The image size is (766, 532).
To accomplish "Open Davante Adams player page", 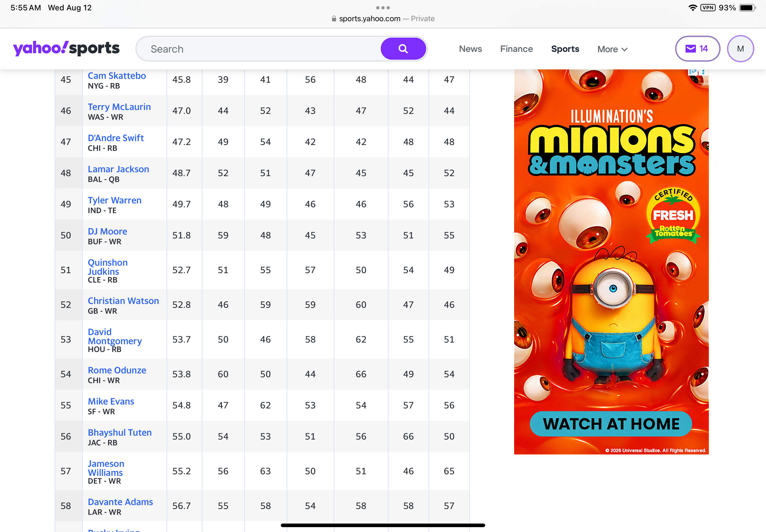I will [x=120, y=502].
